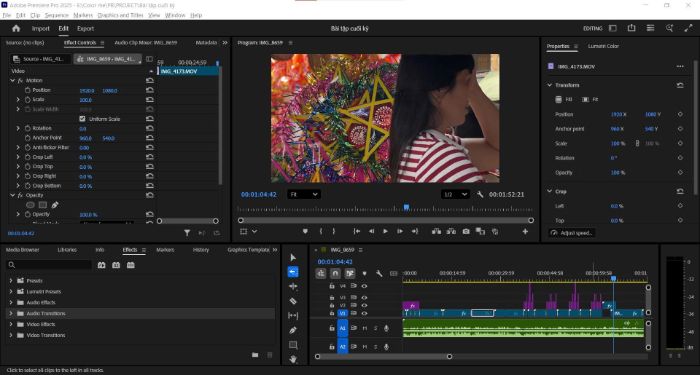
Task: Open the Media Browser tab
Action: click(x=22, y=250)
